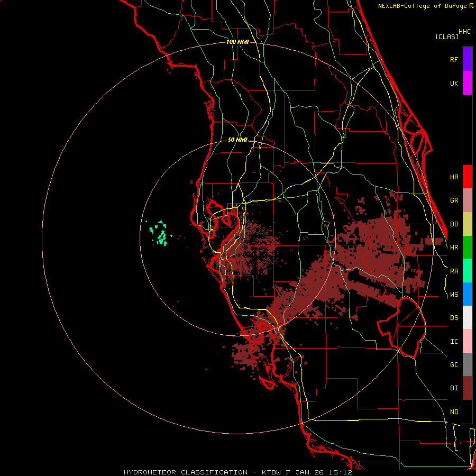
Task: Click the "[CLAS]" units label
Action: pos(447,36)
